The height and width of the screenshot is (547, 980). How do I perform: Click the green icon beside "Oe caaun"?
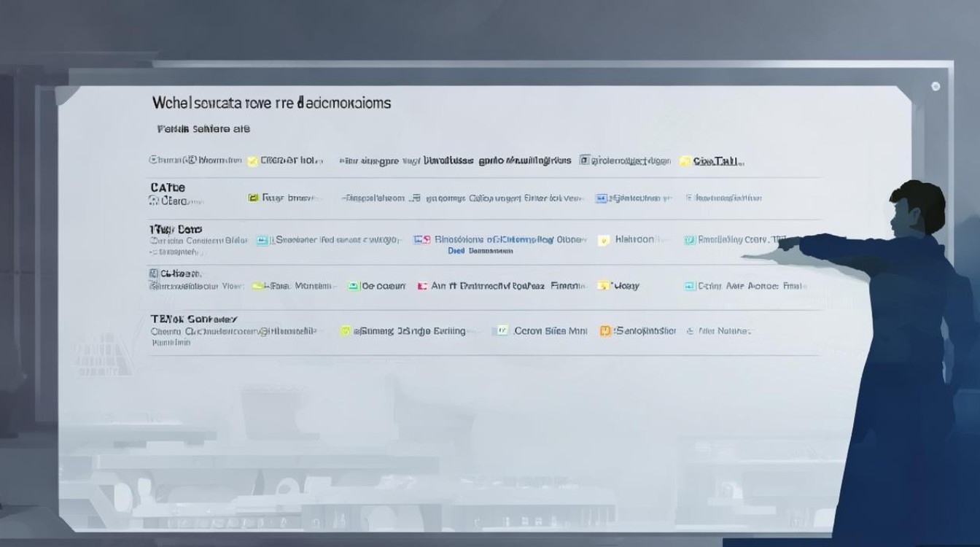pos(353,287)
